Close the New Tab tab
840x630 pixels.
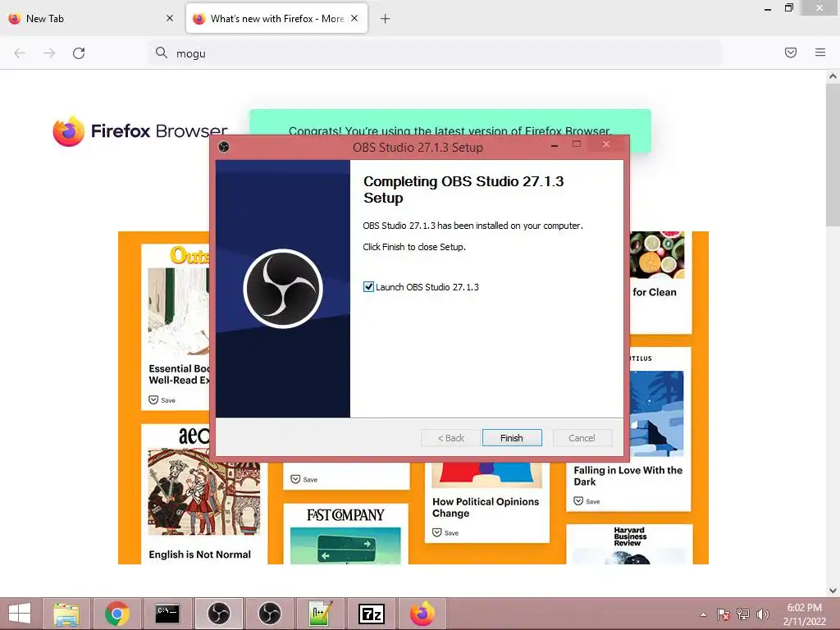(x=170, y=18)
